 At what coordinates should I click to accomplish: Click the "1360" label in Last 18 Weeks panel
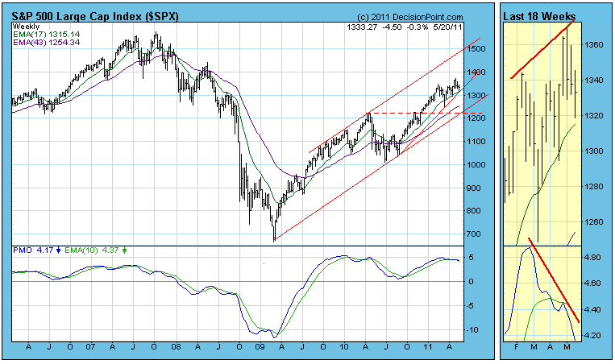[593, 45]
